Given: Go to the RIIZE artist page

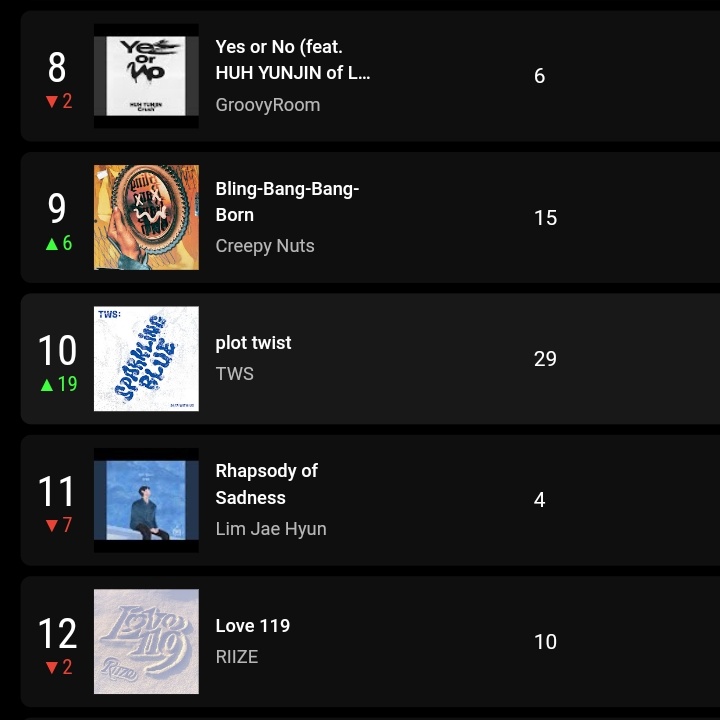Looking at the screenshot, I should pos(237,657).
